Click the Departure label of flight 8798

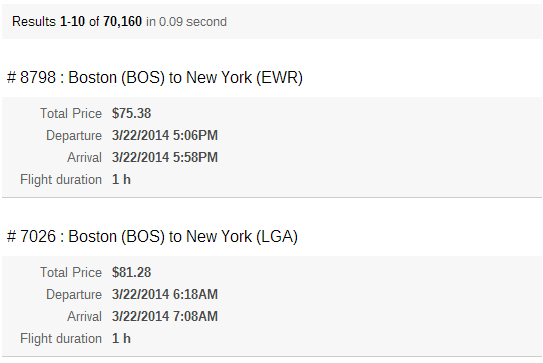[74, 135]
